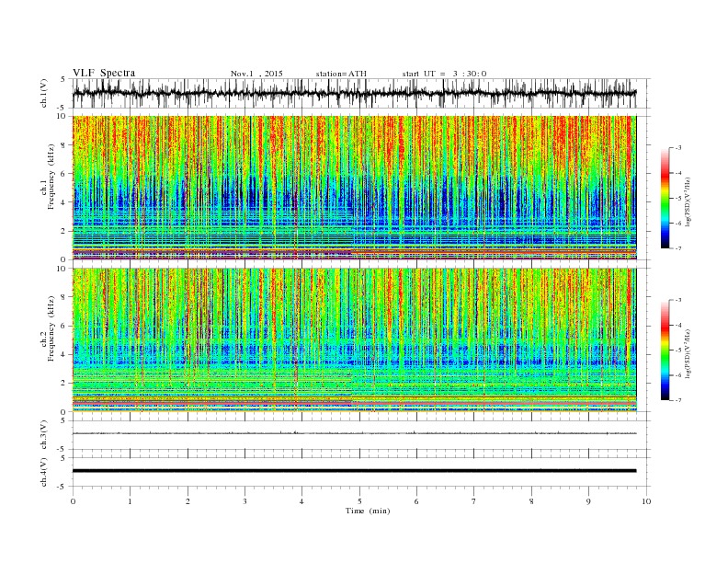Click time axis tick label "0"
This screenshot has height=563, width=728.
coord(73,501)
